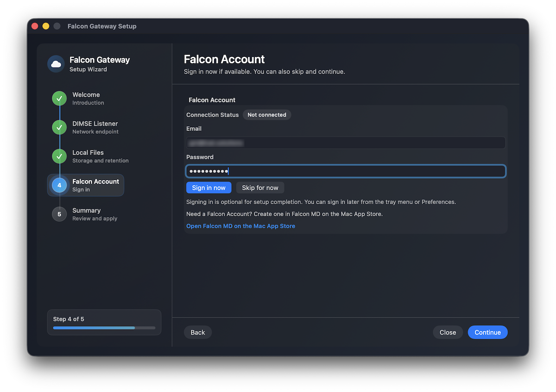The width and height of the screenshot is (556, 392).
Task: Click the DIMSE Listener completed checkmark
Action: coord(59,127)
